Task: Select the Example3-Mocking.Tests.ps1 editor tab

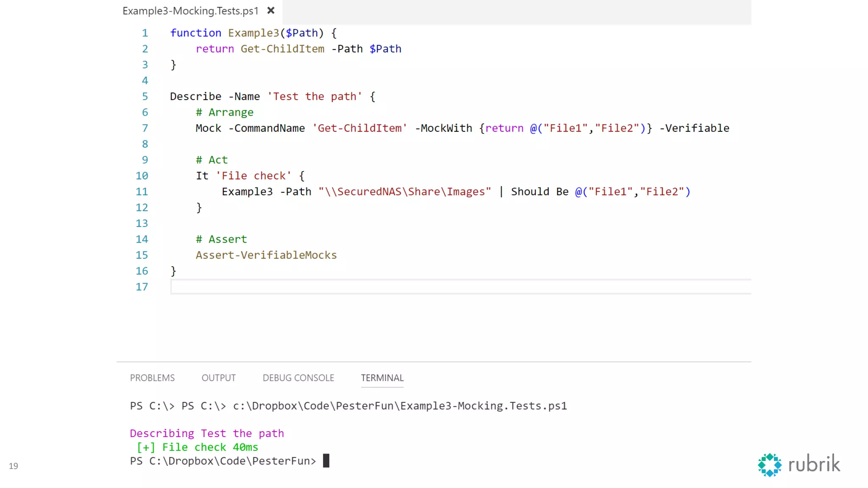Action: (x=190, y=11)
